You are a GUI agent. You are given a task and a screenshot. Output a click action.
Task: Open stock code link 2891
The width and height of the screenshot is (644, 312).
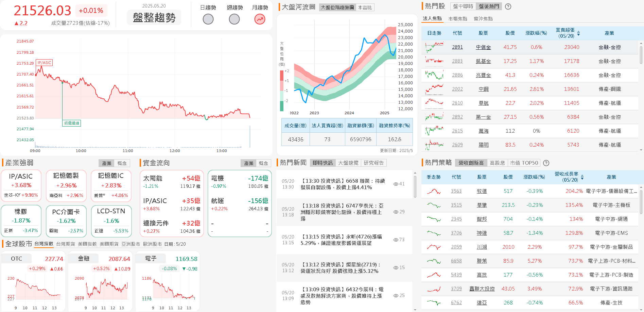click(x=457, y=47)
